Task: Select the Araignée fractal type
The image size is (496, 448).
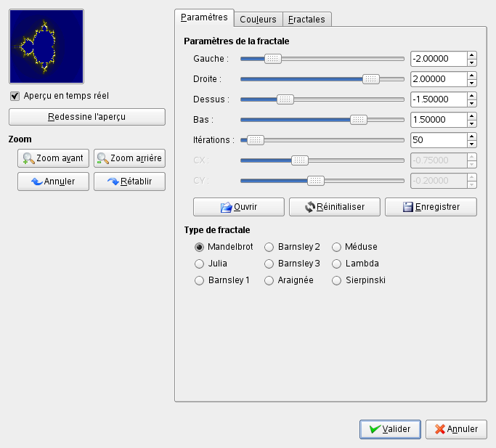Action: pos(269,280)
